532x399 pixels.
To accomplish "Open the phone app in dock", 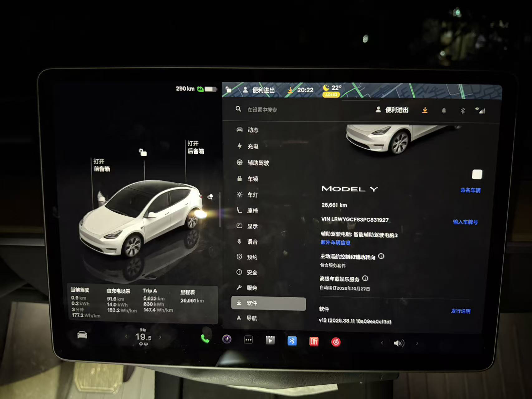I will coord(205,339).
